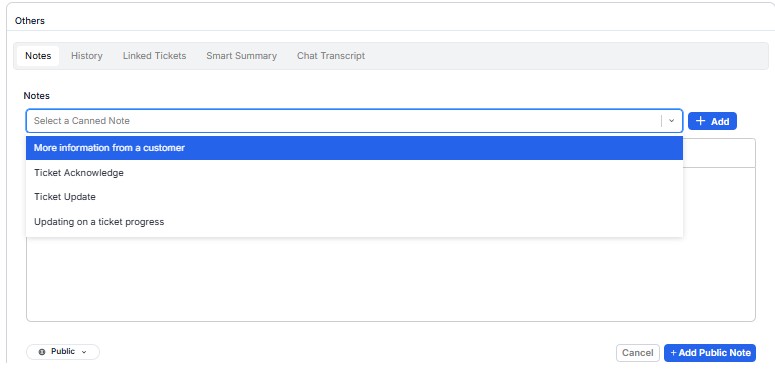Select the Notes tab
The width and height of the screenshot is (775, 380).
pos(38,56)
